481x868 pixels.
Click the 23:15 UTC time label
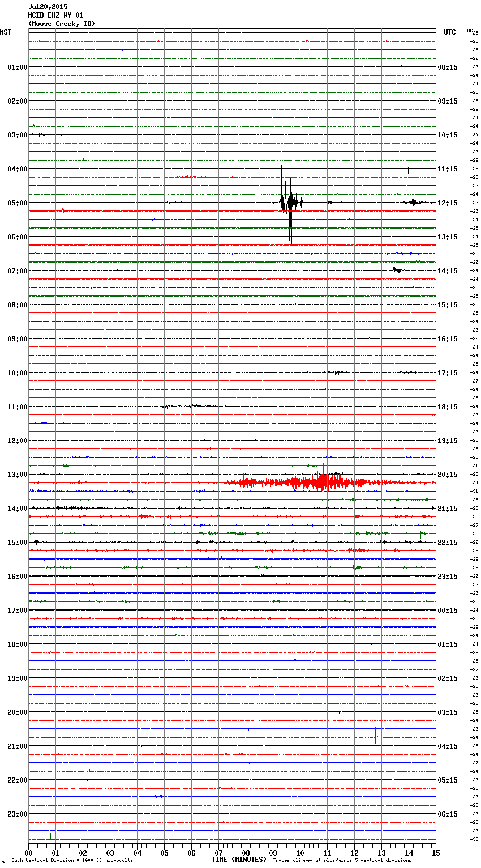coord(448,577)
